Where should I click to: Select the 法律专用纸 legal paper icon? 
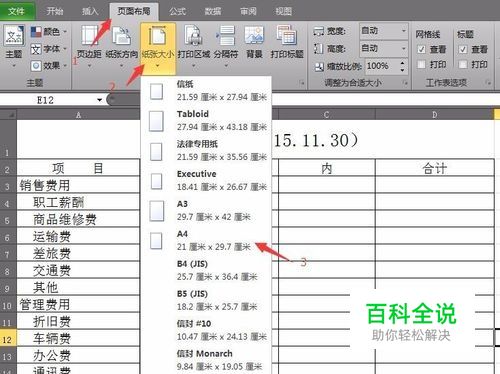pyautogui.click(x=156, y=151)
